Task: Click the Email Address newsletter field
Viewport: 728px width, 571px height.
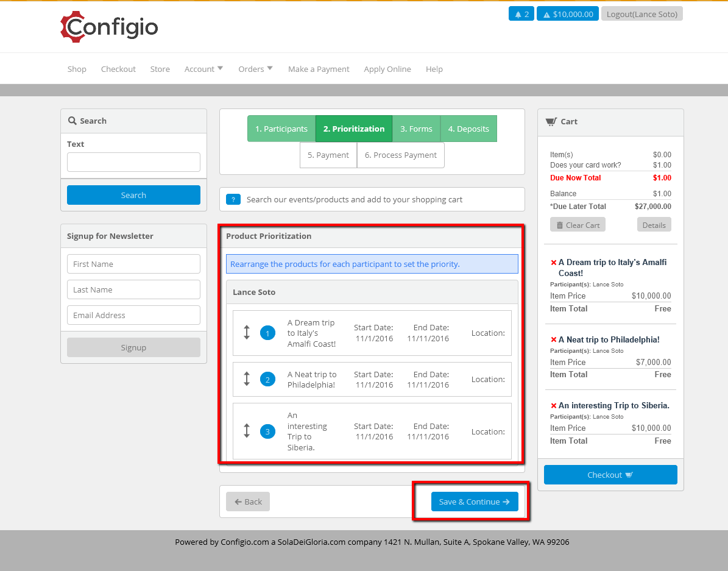Action: tap(133, 315)
